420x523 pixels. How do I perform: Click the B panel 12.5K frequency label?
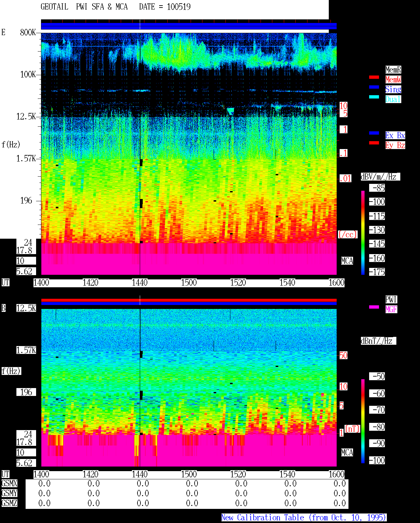pos(26,308)
